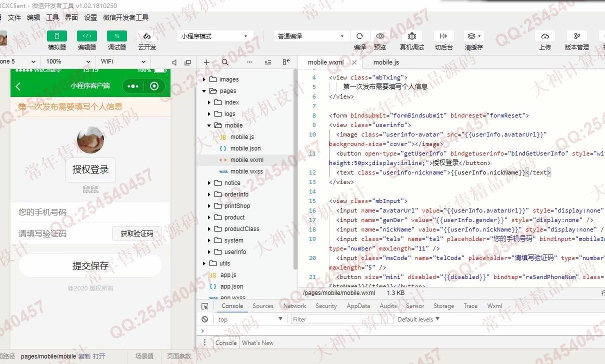Image resolution: width=605 pixels, height=364 pixels.
Task: Switch to the Network devtools tab
Action: click(x=294, y=306)
